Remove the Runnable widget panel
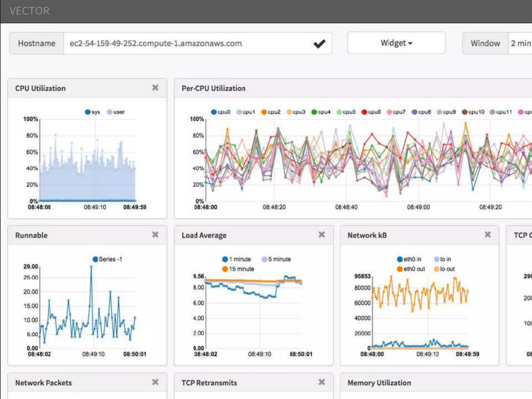Image resolution: width=532 pixels, height=399 pixels. pyautogui.click(x=155, y=235)
